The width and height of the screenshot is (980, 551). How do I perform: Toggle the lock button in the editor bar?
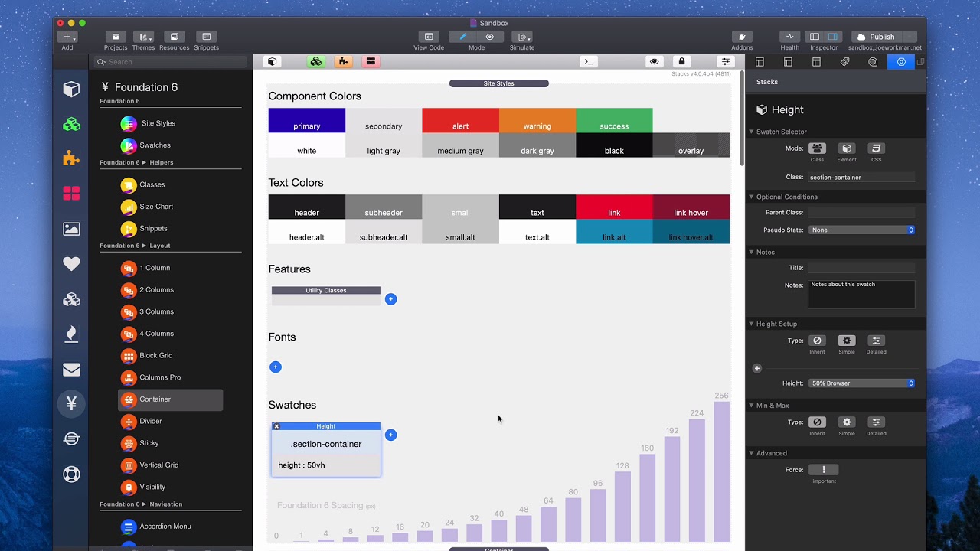pos(681,61)
